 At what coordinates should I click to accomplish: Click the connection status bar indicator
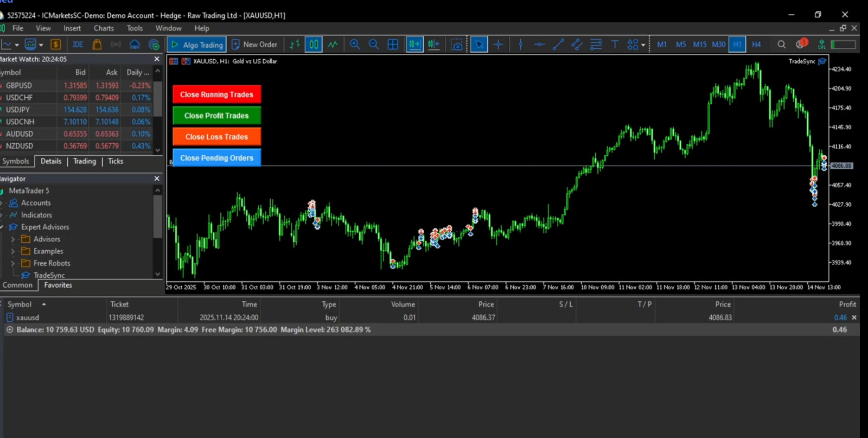coord(844,45)
